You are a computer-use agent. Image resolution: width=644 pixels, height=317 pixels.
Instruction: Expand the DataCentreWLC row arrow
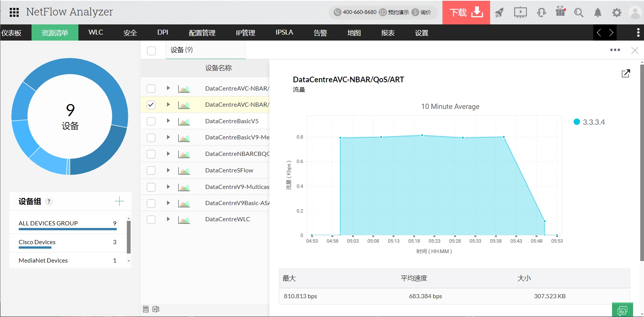coord(168,219)
